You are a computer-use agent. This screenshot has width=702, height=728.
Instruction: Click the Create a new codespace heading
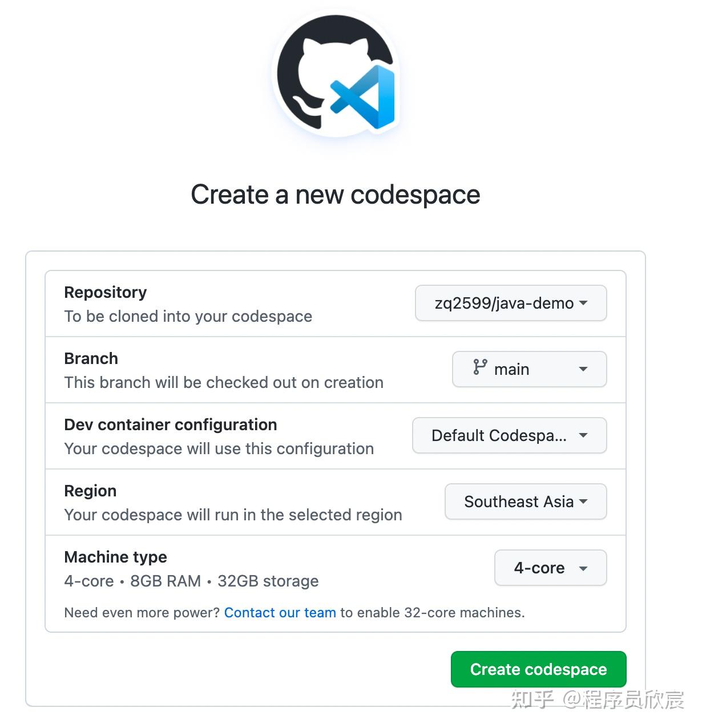(335, 195)
